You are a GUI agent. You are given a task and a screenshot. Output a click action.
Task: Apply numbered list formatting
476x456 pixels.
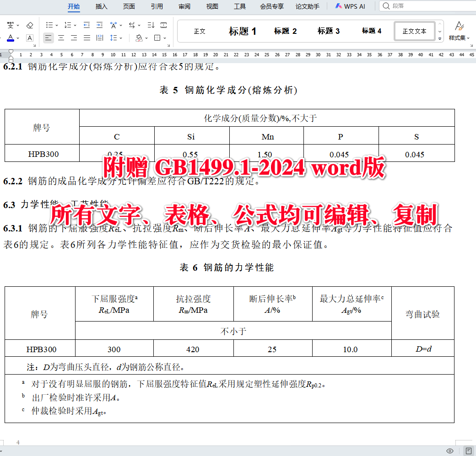[x=68, y=25]
